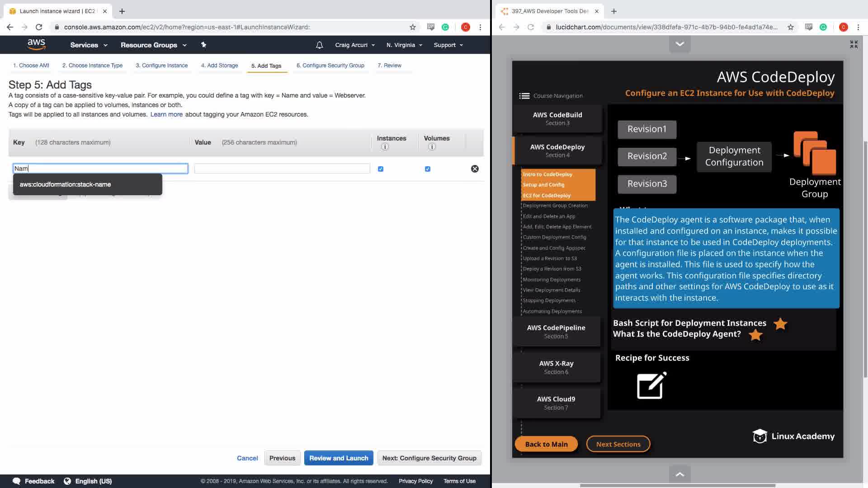
Task: Exit fullscreen in the Lucidchart viewer
Action: [x=854, y=44]
